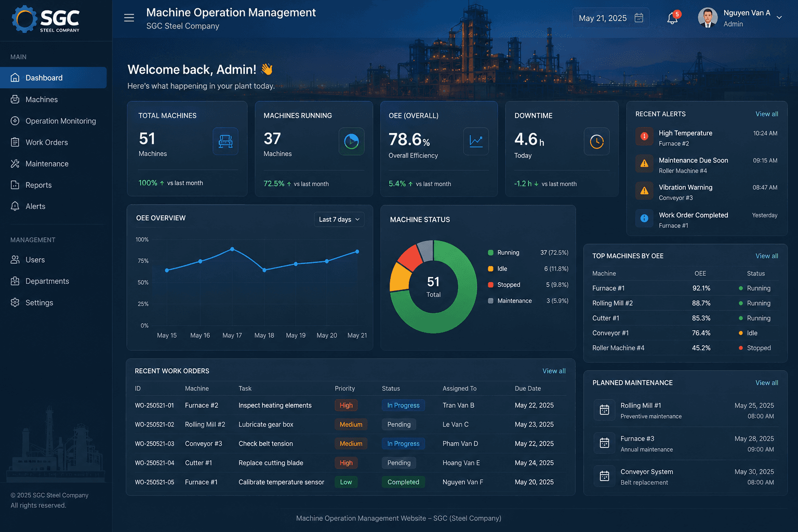Click work order WO-250521-01
Image resolution: width=798 pixels, height=532 pixels.
[x=154, y=405]
